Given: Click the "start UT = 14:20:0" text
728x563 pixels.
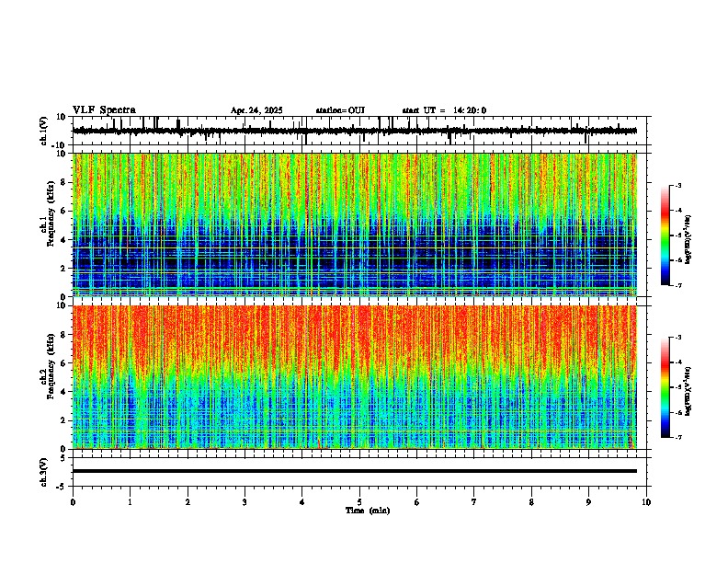Looking at the screenshot, I should (444, 110).
